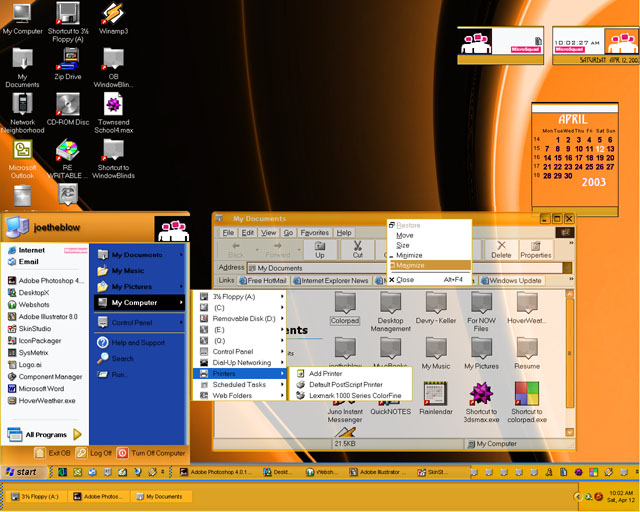
Task: Click the My Documents address field
Action: 405,268
